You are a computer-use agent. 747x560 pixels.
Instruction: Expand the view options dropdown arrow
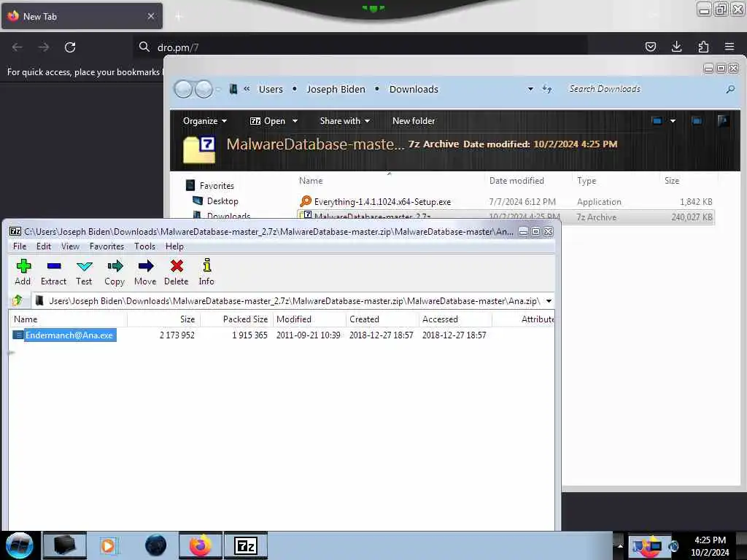(x=673, y=121)
